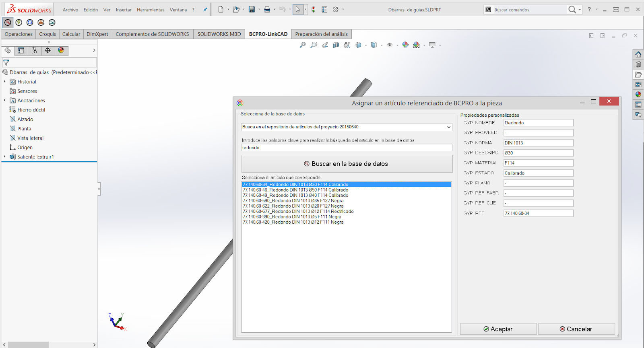Click the Zoom to Area icon
This screenshot has height=348, width=644.
coord(314,45)
